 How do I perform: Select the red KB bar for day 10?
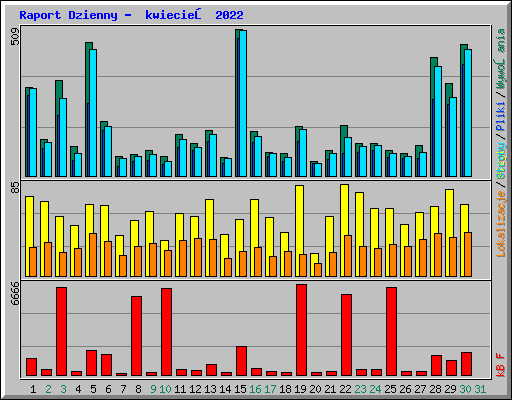[x=166, y=332]
